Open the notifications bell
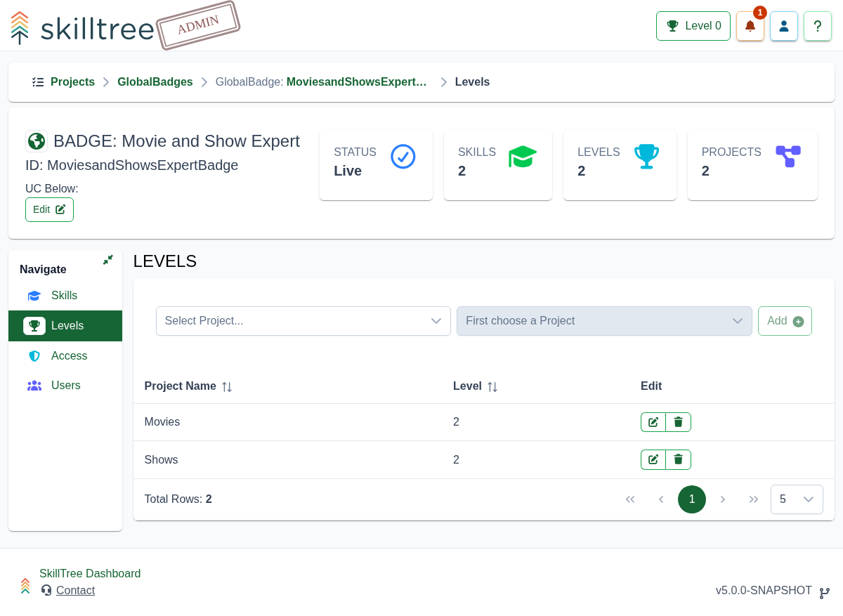 point(750,26)
